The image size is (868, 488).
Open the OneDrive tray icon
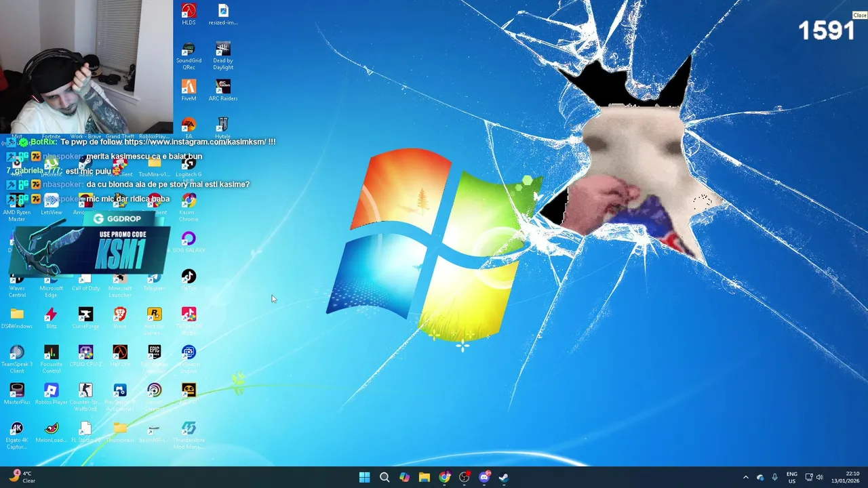[760, 477]
